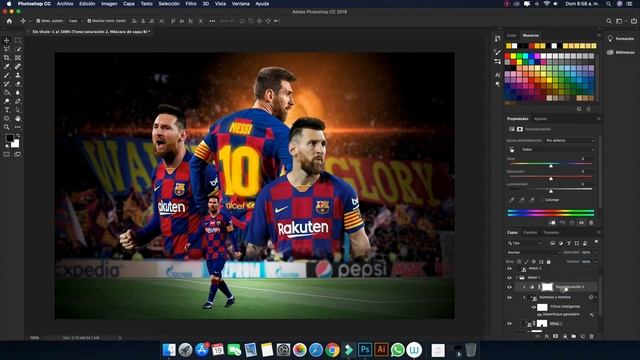Collapse the Messi 1 group arrow

tap(517, 278)
